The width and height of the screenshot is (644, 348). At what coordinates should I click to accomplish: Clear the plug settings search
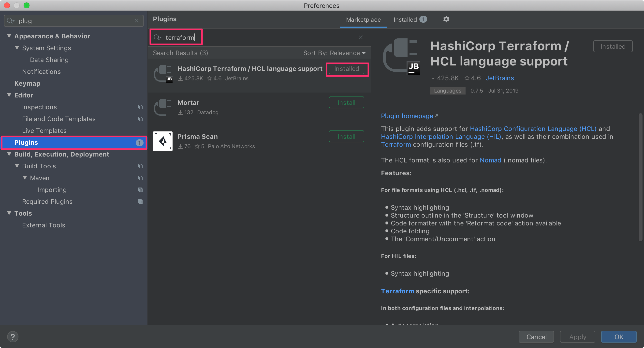tap(137, 21)
